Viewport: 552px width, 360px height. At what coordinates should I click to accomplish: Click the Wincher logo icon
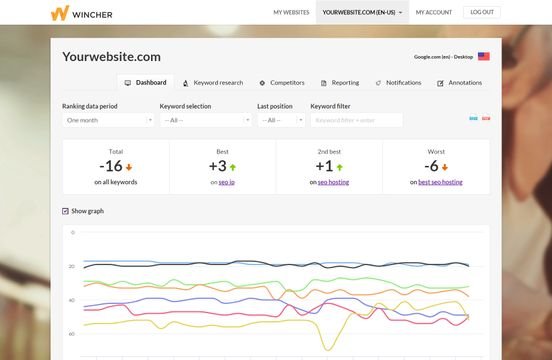coord(60,13)
